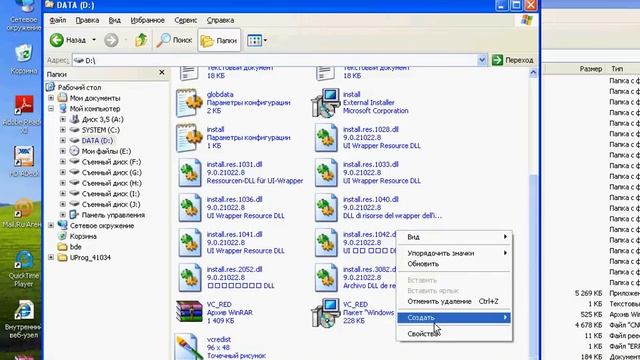Collapse Мой компьютер tree node
Image resolution: width=640 pixels, height=360 pixels.
pos(51,109)
